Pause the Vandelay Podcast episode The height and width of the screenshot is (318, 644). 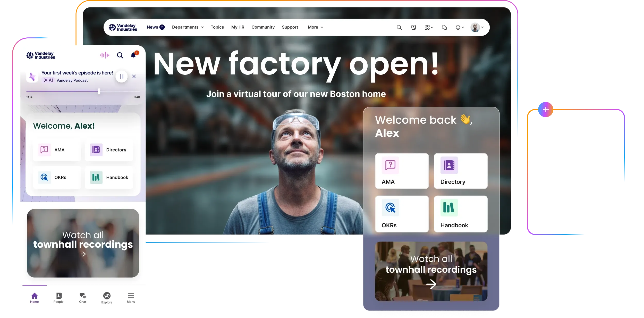tap(121, 77)
